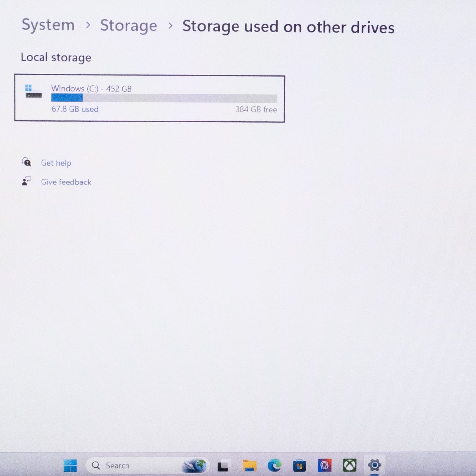Navigate to Storage in the breadcrumb
Screen dimensions: 476x476
128,26
